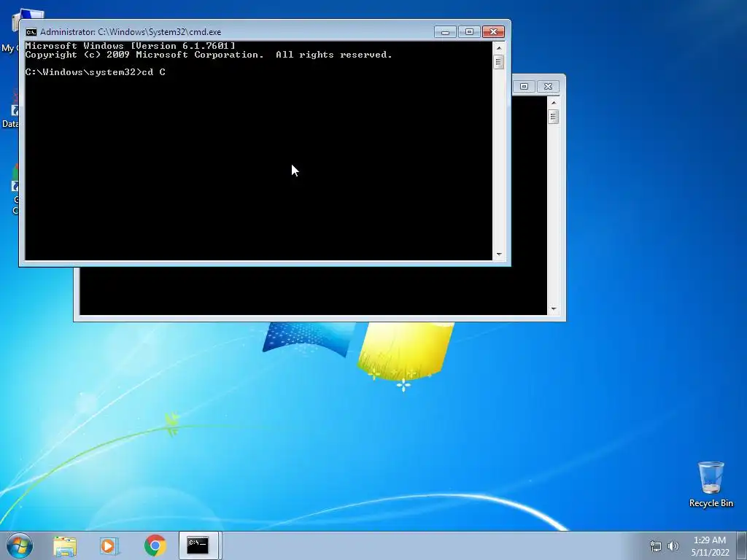Click the background cmd window scrollbar thumb

pyautogui.click(x=553, y=117)
